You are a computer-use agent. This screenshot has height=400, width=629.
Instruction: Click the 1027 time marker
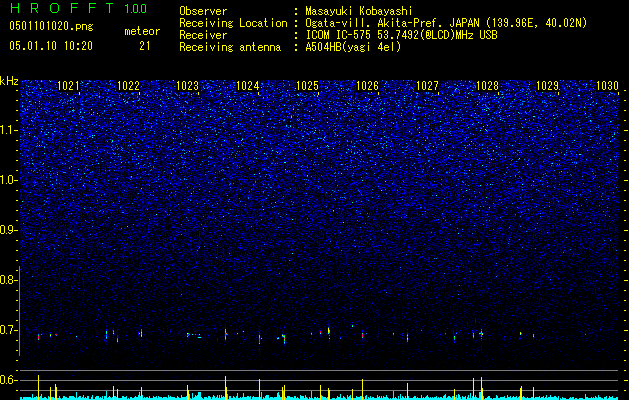point(428,86)
